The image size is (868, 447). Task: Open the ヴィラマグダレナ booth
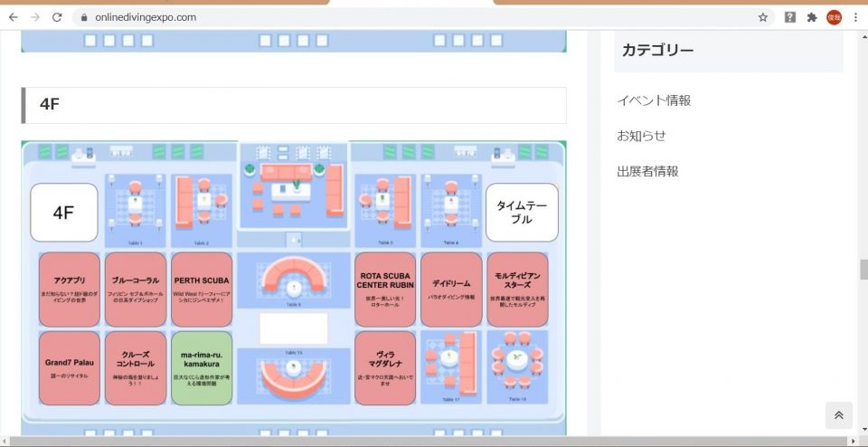click(385, 368)
